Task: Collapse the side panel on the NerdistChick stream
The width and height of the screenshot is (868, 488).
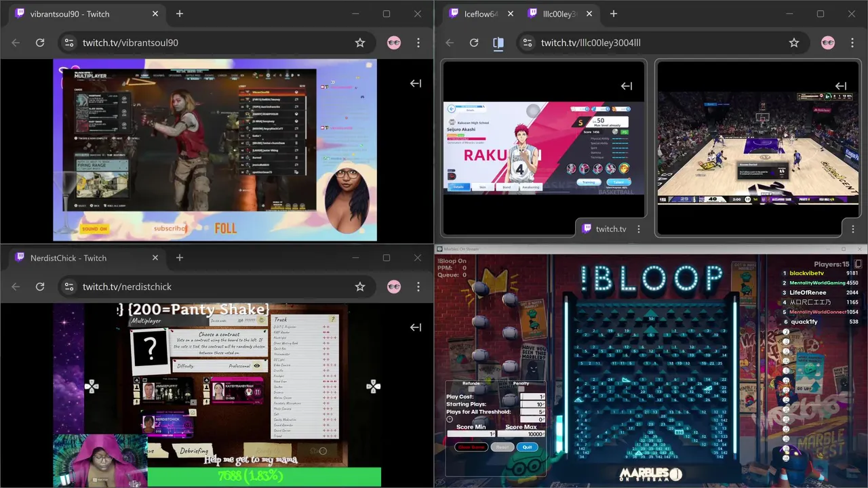Action: point(416,327)
